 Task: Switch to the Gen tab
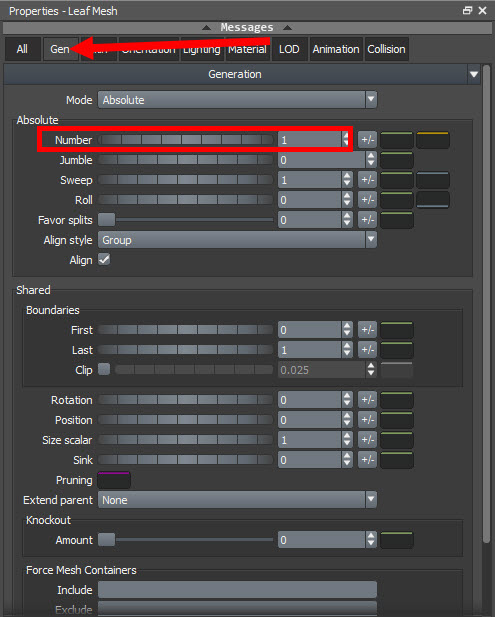(x=60, y=49)
